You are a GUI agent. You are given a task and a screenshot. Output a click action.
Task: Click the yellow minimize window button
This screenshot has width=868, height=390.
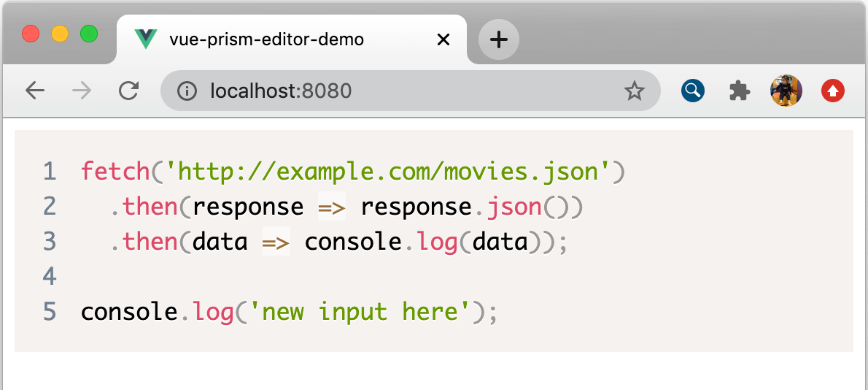tap(60, 34)
